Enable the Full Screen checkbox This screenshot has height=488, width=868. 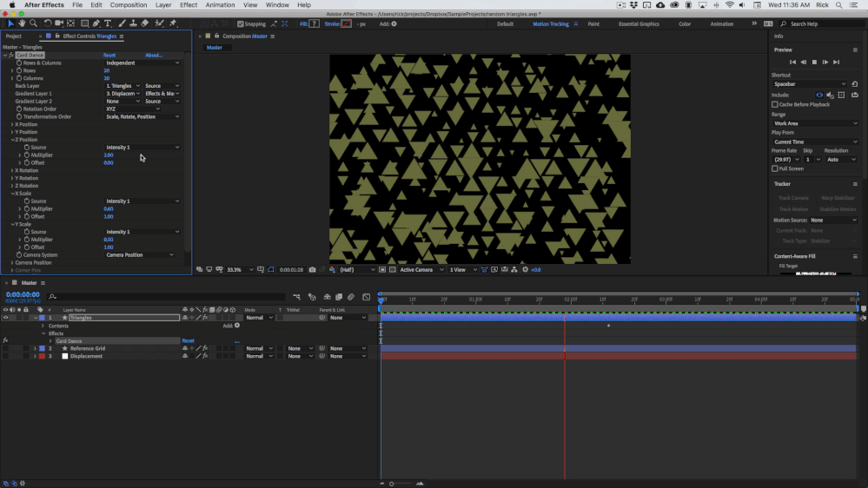[x=775, y=168]
